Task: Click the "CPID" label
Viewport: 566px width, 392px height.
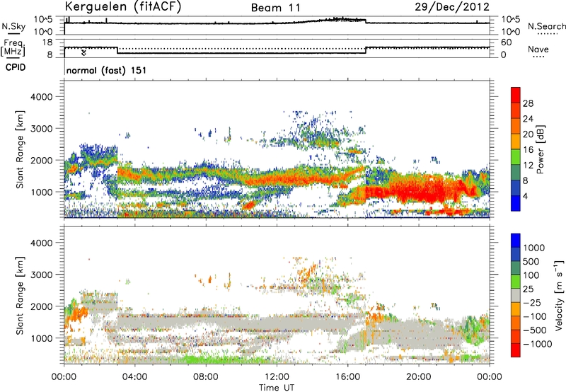Action: pyautogui.click(x=15, y=67)
